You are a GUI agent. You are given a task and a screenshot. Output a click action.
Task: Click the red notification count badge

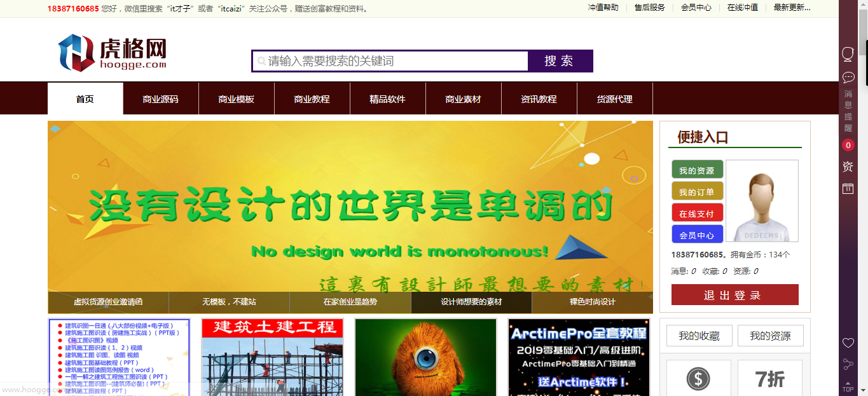[848, 146]
